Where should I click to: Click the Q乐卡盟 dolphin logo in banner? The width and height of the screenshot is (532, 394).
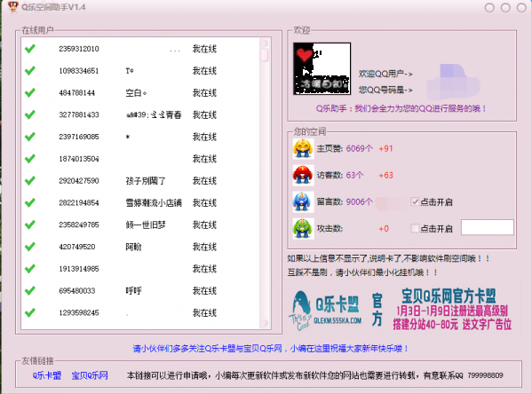click(x=300, y=311)
